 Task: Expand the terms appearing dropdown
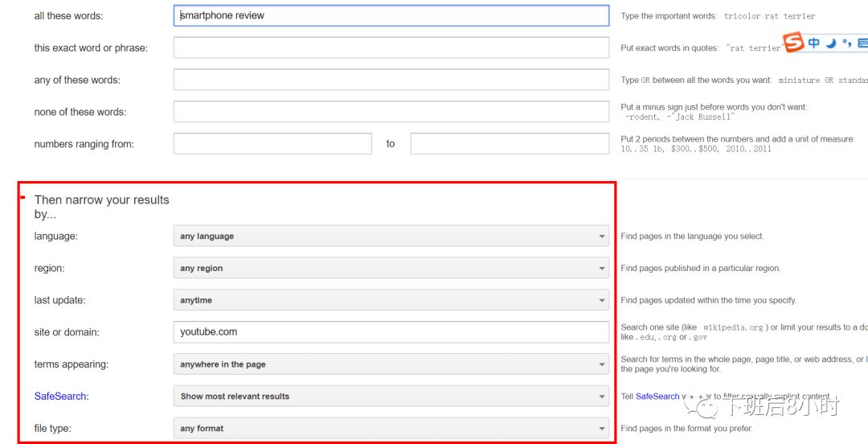[391, 364]
